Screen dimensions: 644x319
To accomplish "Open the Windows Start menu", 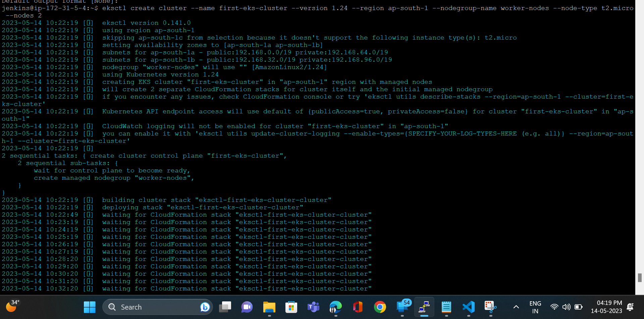I will (x=90, y=307).
